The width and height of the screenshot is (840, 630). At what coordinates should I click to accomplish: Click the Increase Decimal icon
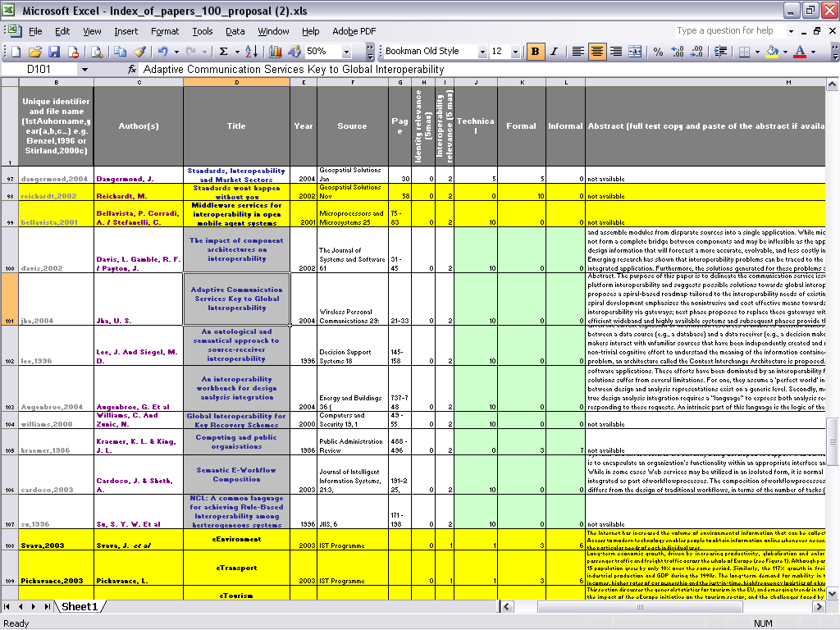[679, 52]
